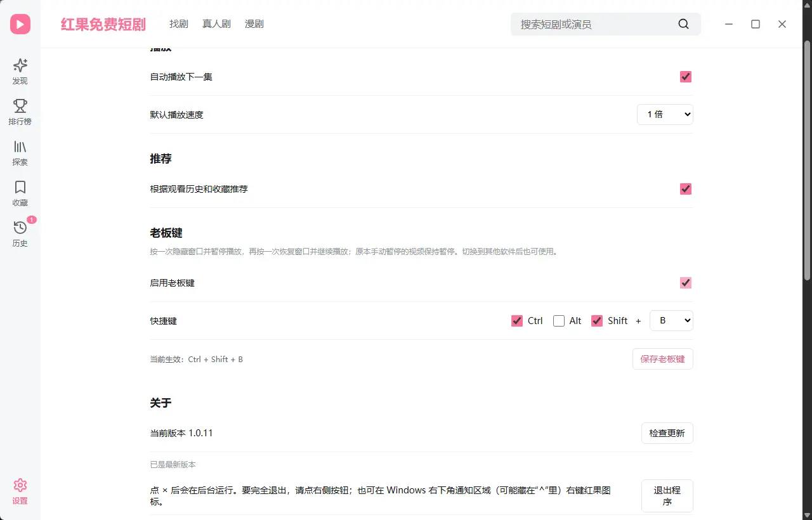Click the 红果免费短剧 title link
The height and width of the screenshot is (520, 812).
(103, 24)
